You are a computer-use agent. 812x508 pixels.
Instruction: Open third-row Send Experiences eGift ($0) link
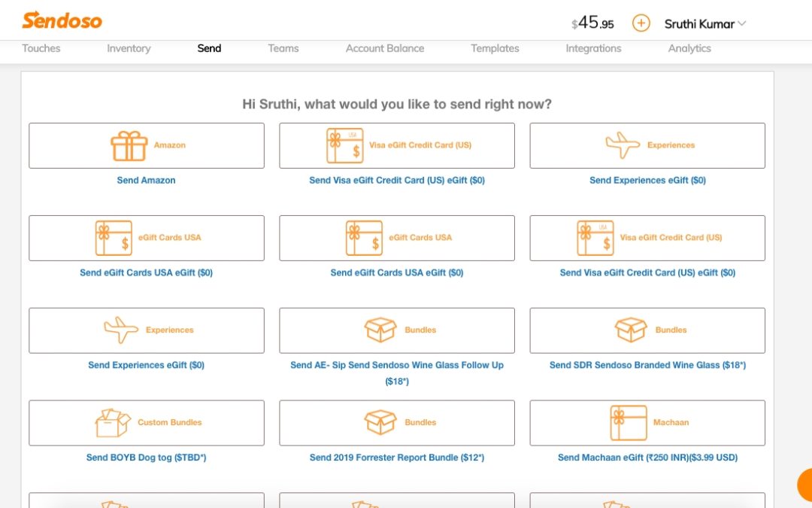[146, 365]
